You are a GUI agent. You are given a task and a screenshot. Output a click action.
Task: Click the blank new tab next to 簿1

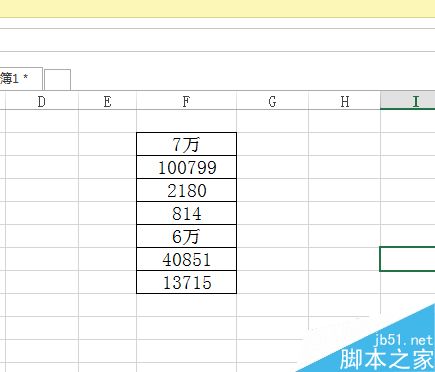[57, 80]
